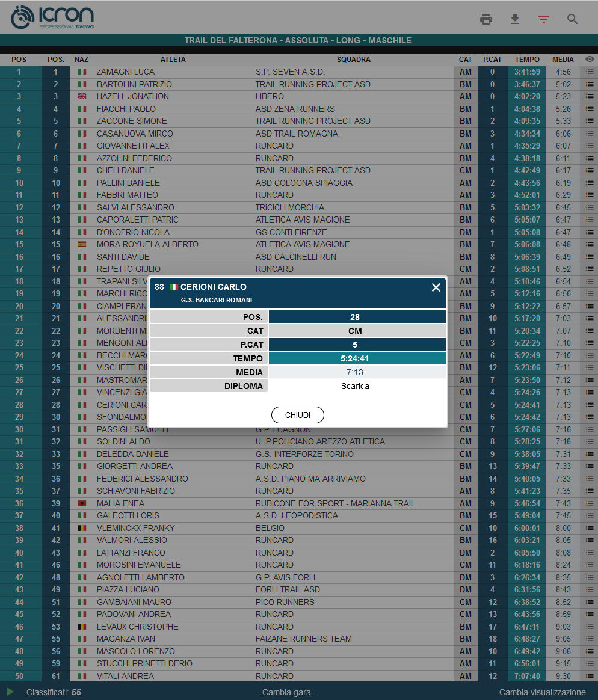Screen dimensions: 598x700
Task: Open details list icon for Vitali Andrea
Action: tap(590, 676)
